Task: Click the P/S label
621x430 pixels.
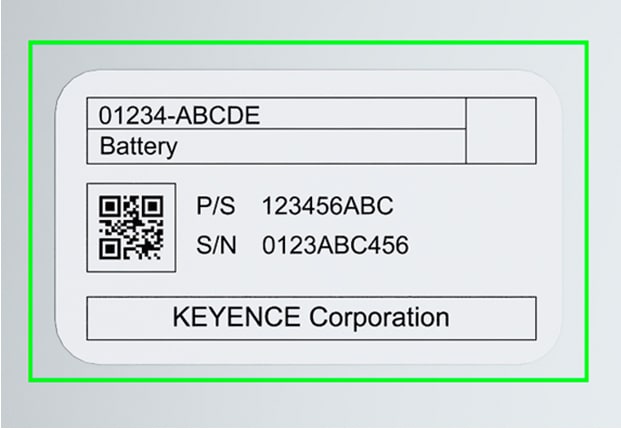Action: click(x=218, y=207)
